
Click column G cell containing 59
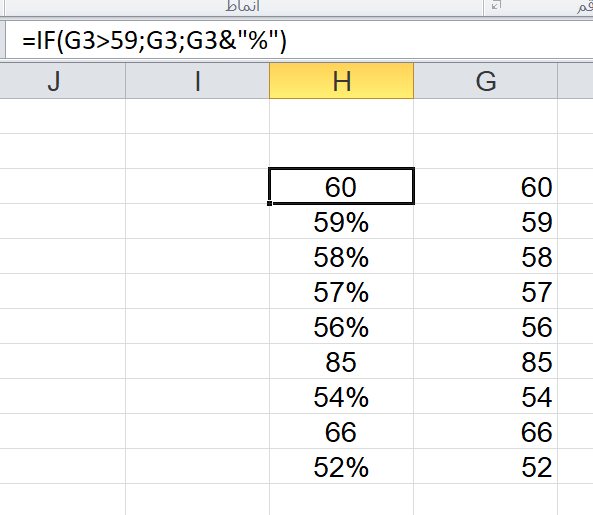pos(486,222)
